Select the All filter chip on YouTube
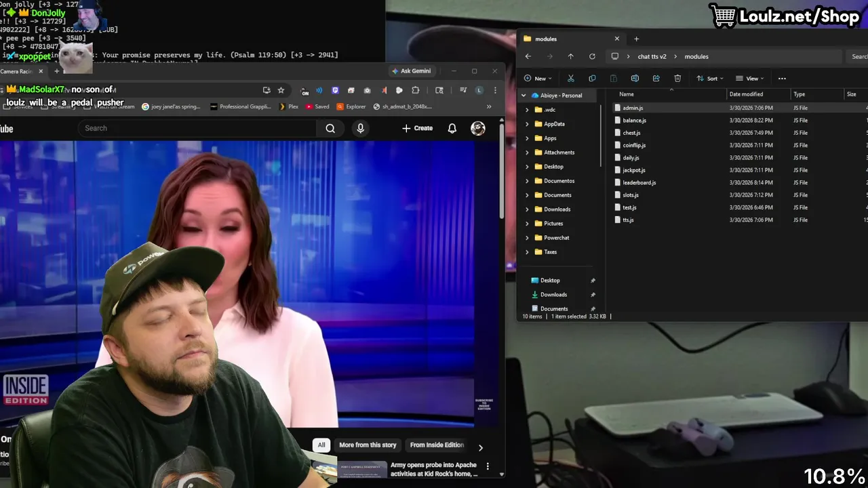868x488 pixels. [x=321, y=445]
